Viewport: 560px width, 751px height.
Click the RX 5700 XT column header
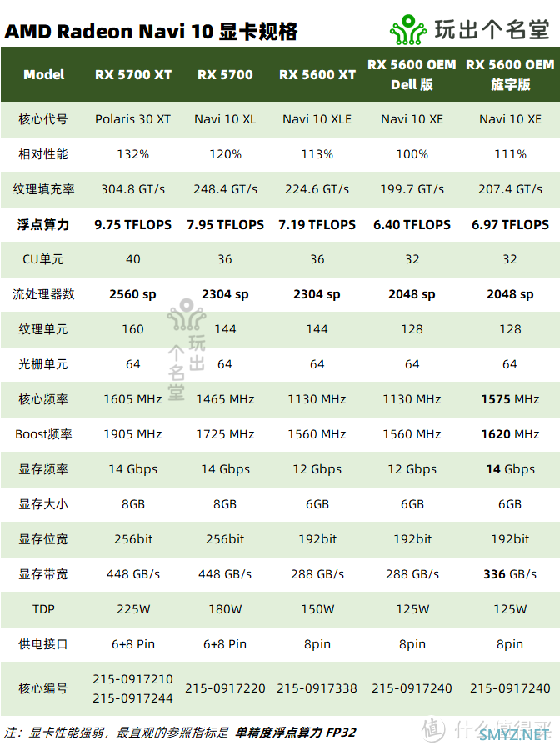point(133,75)
